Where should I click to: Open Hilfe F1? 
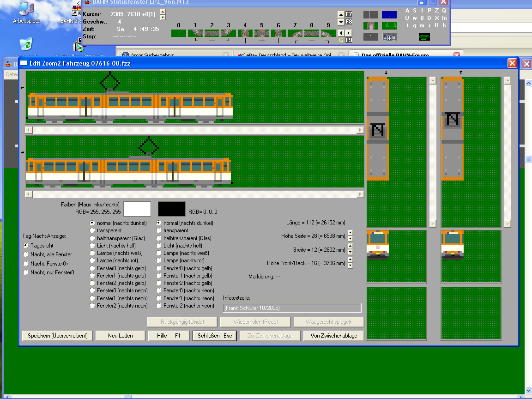point(169,336)
